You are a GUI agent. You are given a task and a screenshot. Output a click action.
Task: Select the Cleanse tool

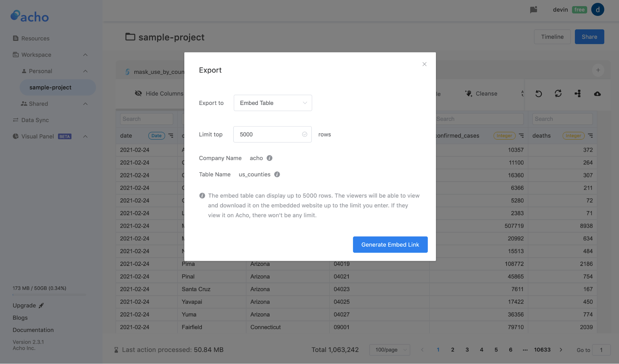[481, 93]
